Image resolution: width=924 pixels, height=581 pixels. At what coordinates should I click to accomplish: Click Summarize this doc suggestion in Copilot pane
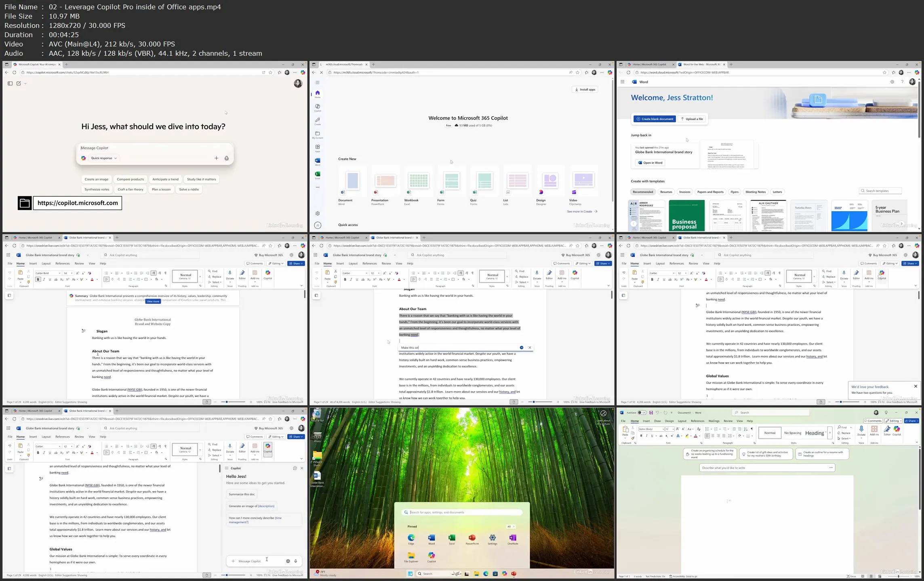242,494
